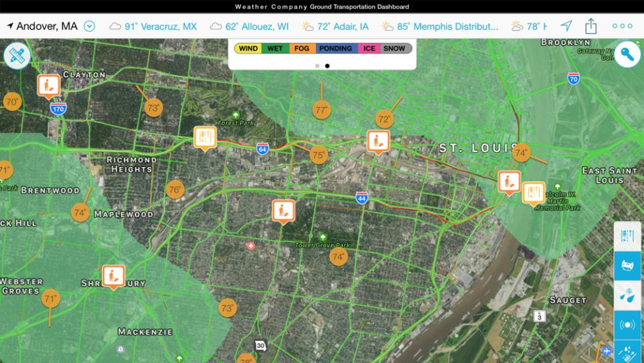Switch to Allouez, WI location
644x363 pixels.
[249, 26]
